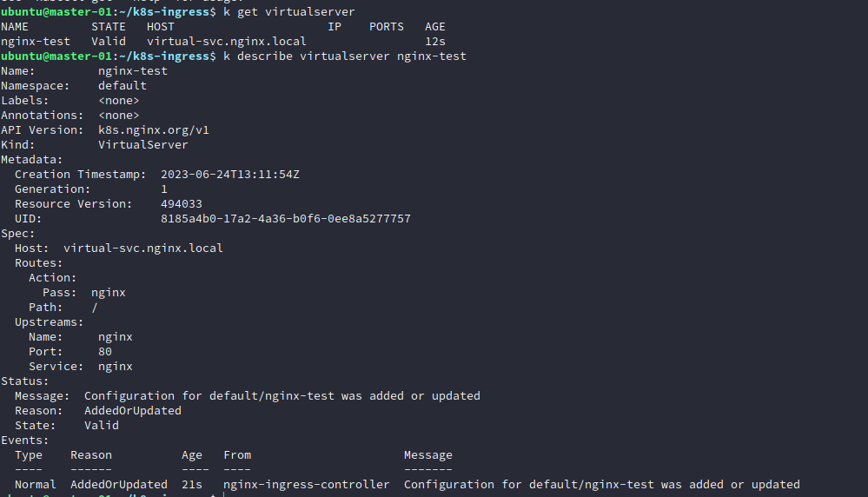Click the API Version value k8s.nginx.org/v1
868x497 pixels.
154,130
